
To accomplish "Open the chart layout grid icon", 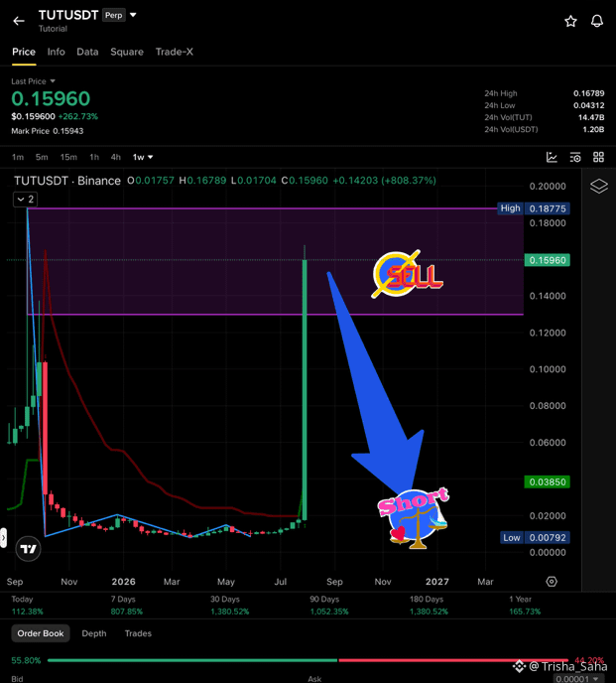I will (598, 157).
